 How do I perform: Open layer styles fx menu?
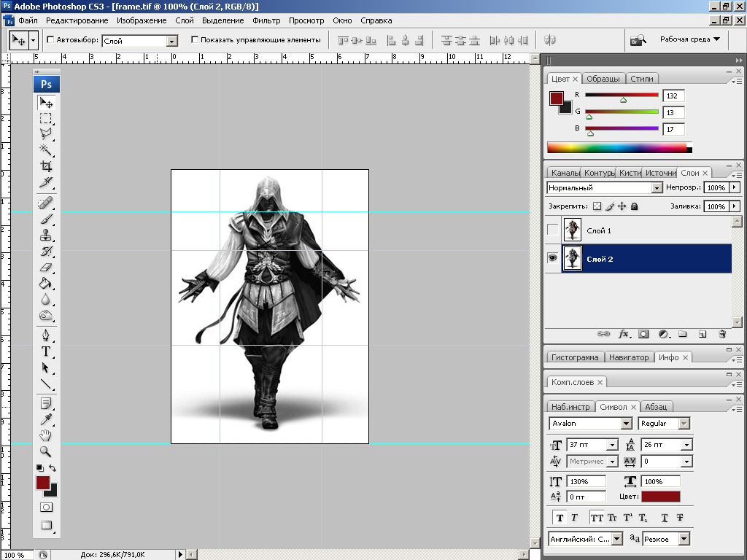point(624,334)
